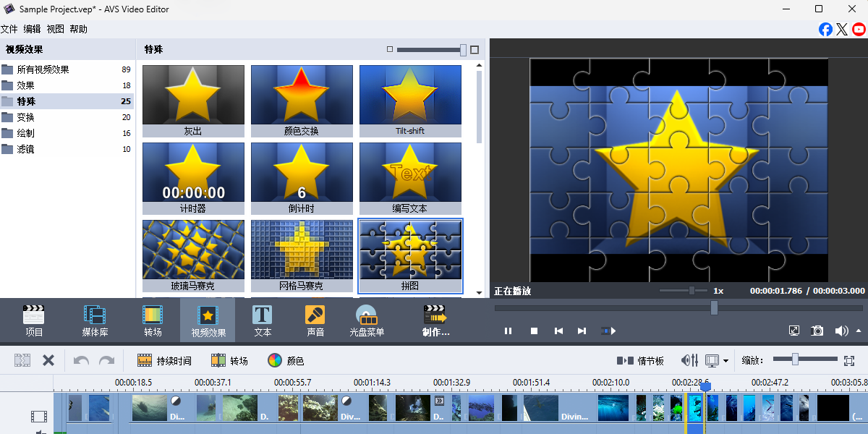Switch to 情节板 storyboard view

point(639,360)
